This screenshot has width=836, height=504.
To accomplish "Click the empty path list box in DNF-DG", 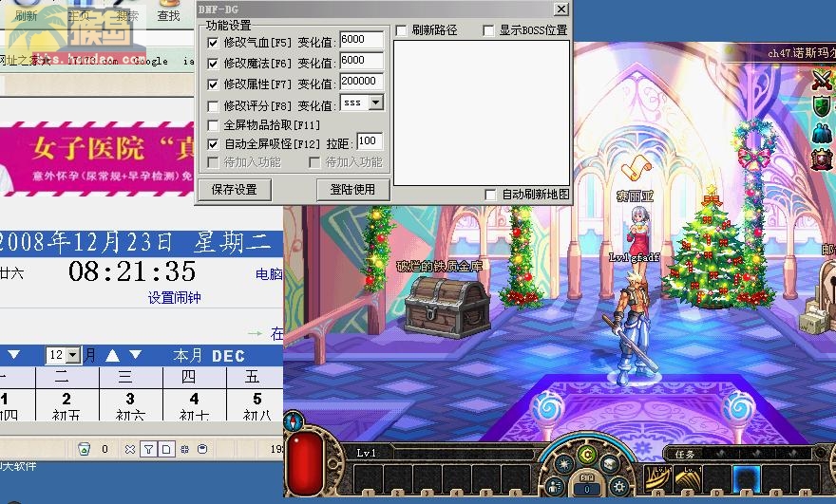I will [x=482, y=113].
